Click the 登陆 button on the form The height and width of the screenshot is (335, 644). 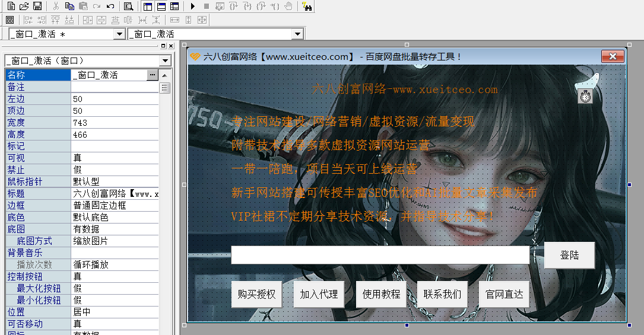569,255
